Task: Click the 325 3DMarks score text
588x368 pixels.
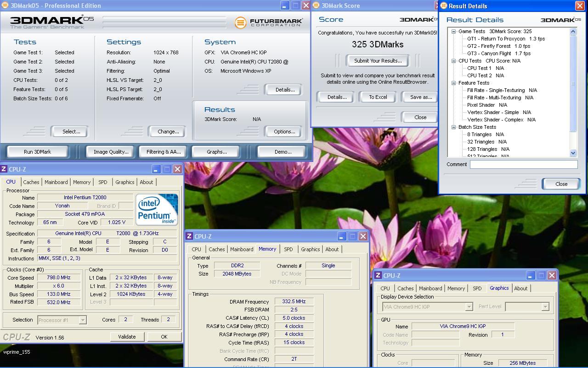Action: point(378,45)
